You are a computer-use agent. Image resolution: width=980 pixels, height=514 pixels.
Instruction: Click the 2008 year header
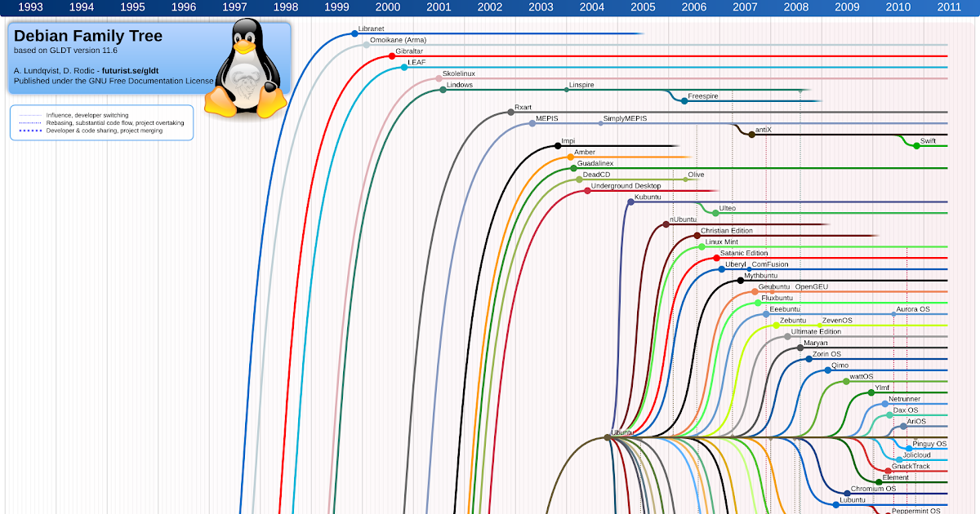795,7
